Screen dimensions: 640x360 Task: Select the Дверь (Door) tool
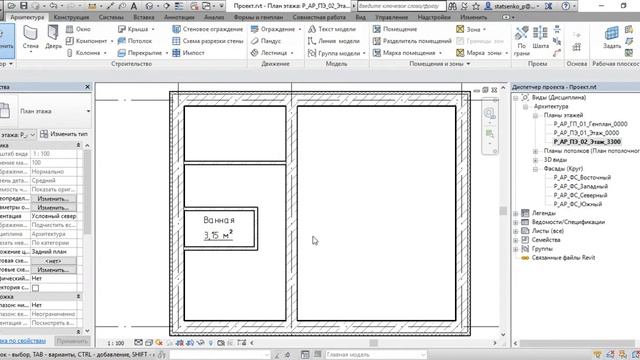(x=53, y=38)
